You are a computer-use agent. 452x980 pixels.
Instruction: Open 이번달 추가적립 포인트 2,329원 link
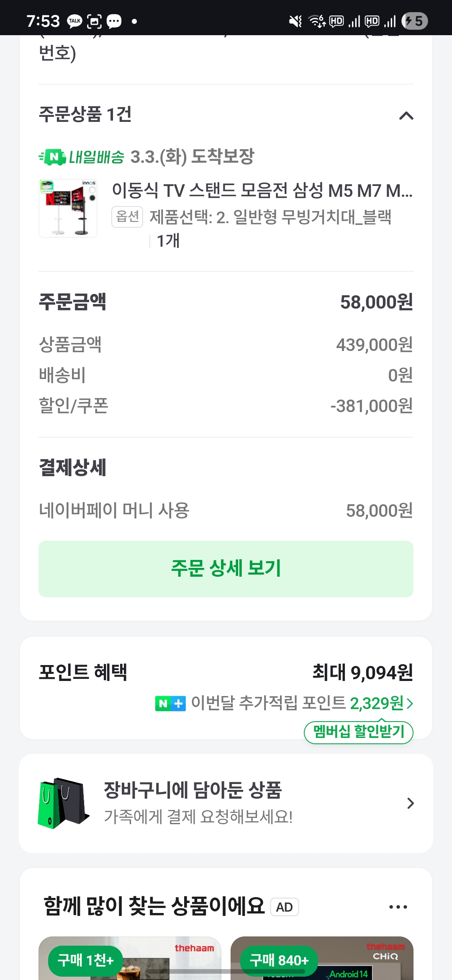coord(297,703)
